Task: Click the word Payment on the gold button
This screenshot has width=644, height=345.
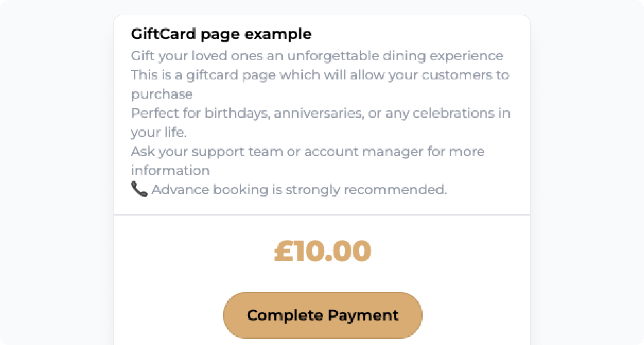Action: point(363,316)
